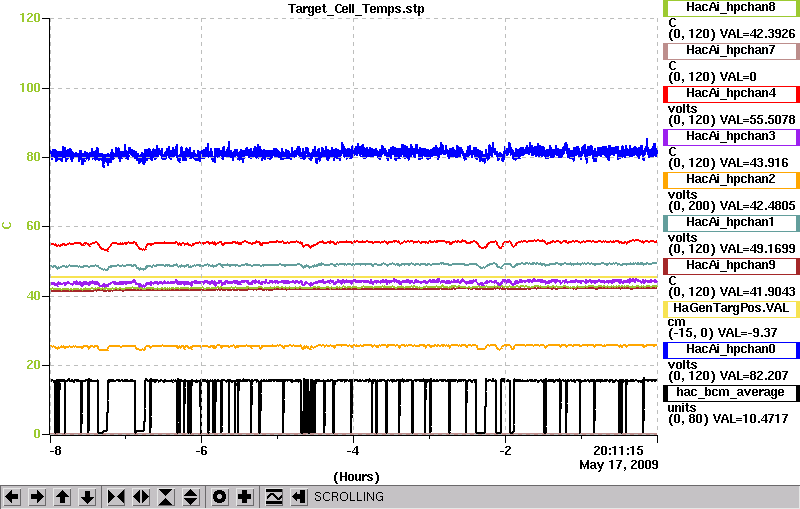Image resolution: width=800 pixels, height=509 pixels.
Task: Click the 20 label on the y-axis
Action: tap(33, 365)
